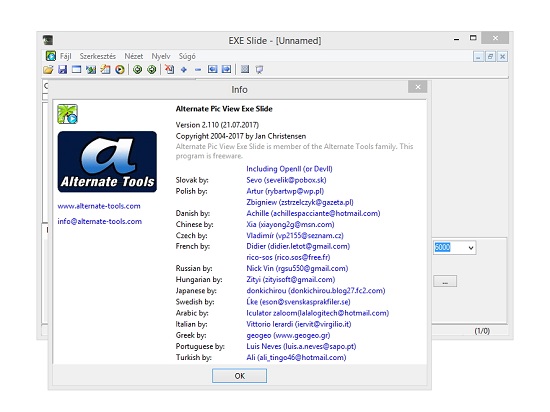
Task: Click the blue plus add icon
Action: 183,69
